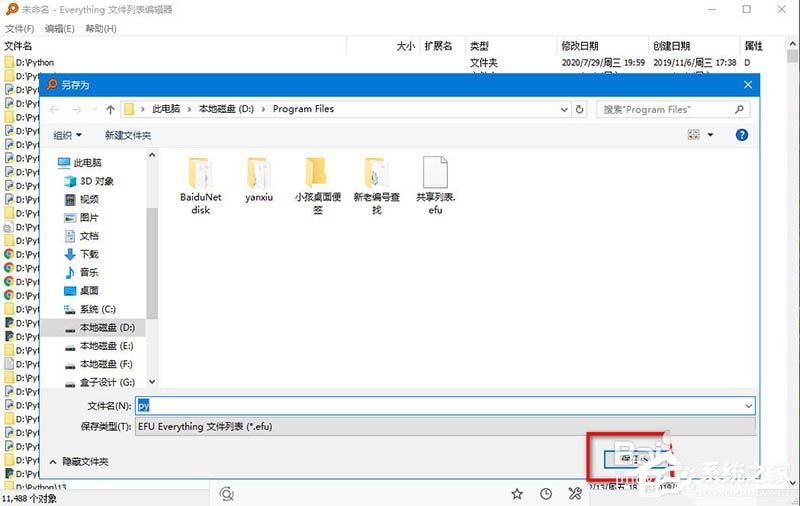Image resolution: width=800 pixels, height=506 pixels.
Task: Sort by 扩展名 column in Everything
Action: (442, 46)
